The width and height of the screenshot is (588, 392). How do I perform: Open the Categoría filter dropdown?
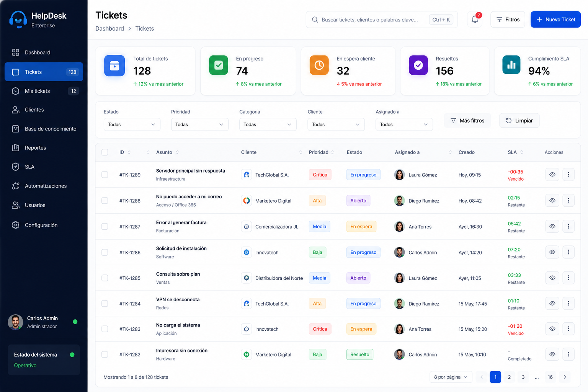pyautogui.click(x=268, y=124)
